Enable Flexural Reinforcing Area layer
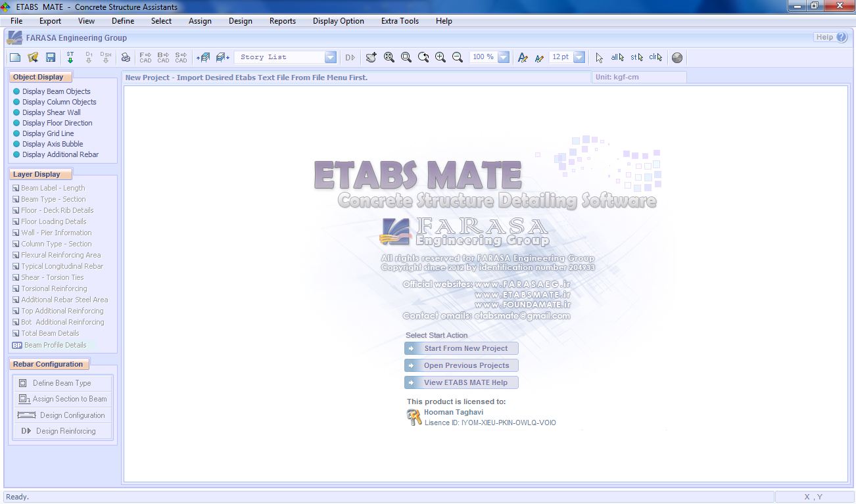The height and width of the screenshot is (504, 856). coord(57,255)
